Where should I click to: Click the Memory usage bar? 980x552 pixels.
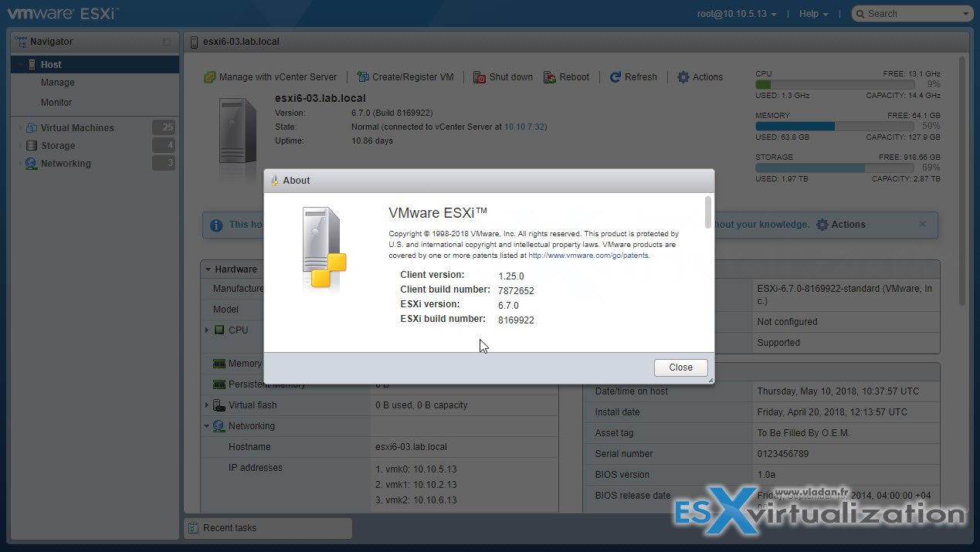[x=835, y=126]
